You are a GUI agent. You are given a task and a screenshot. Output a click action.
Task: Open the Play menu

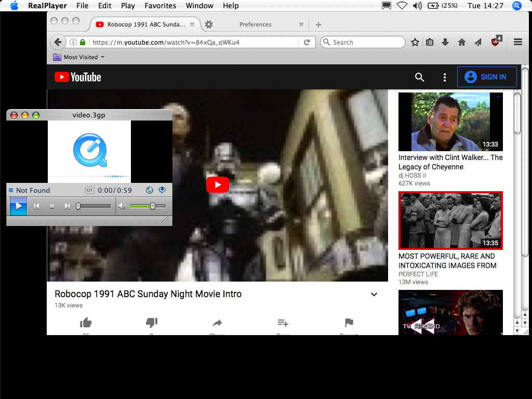pos(128,6)
